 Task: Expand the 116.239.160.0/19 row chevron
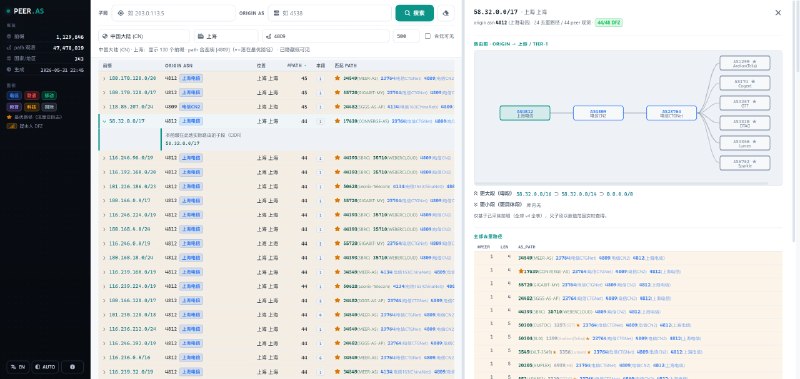click(105, 272)
